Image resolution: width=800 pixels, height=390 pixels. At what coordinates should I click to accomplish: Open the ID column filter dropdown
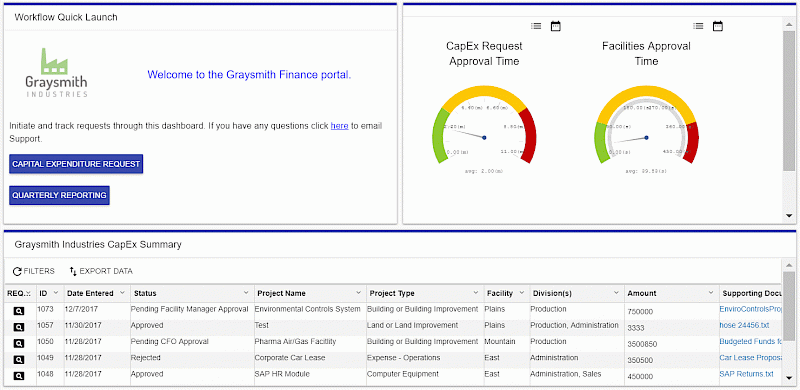click(x=56, y=293)
